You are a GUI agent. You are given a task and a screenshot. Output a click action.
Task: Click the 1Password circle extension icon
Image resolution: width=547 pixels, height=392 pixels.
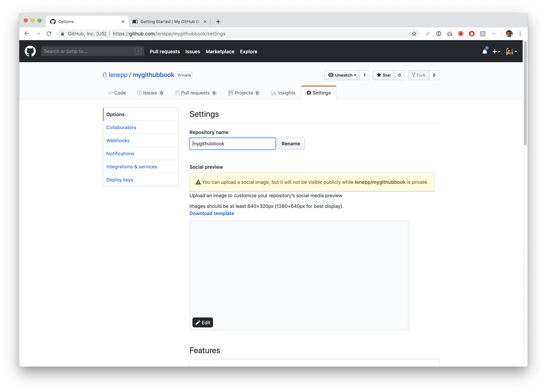click(x=439, y=34)
